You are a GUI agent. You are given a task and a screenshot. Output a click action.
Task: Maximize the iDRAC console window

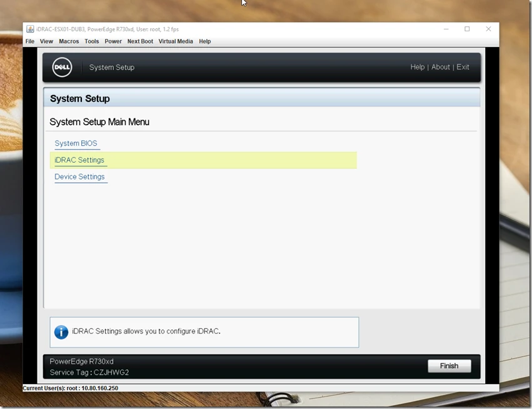click(x=467, y=29)
